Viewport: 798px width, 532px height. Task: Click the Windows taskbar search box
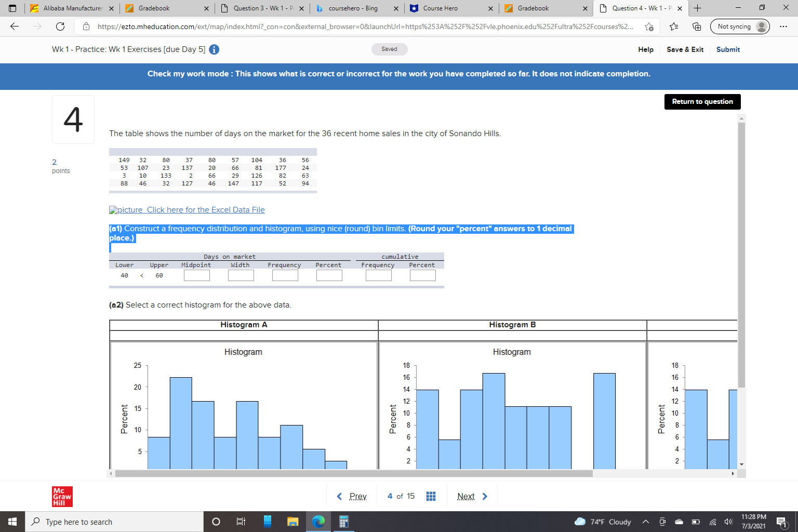(114, 522)
